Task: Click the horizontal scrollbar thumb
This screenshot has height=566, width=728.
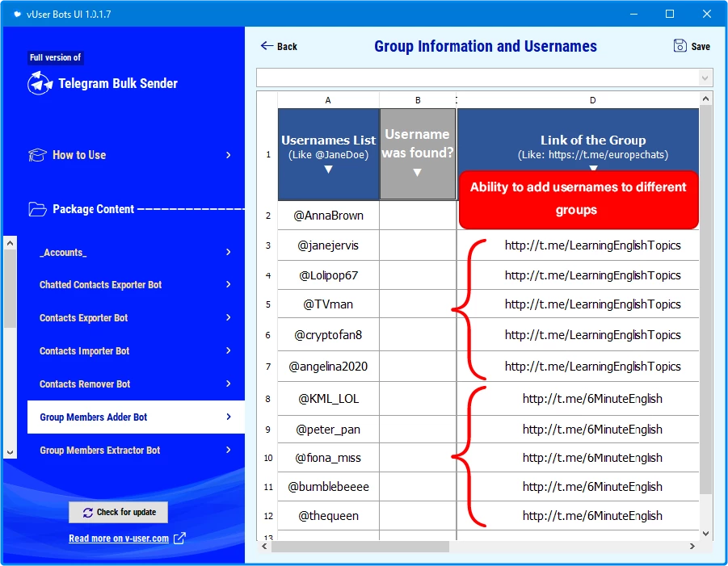Action: 360,547
